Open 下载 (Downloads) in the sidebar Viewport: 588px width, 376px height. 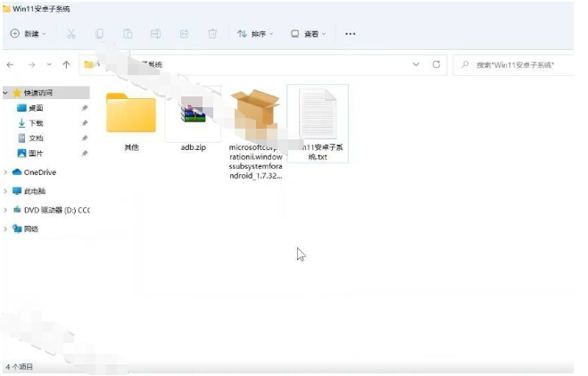(36, 123)
